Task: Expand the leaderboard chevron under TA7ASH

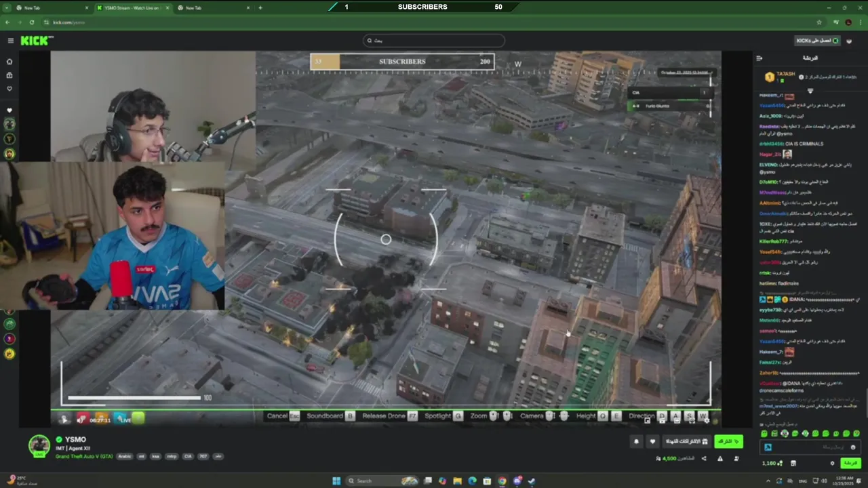Action: tap(810, 91)
